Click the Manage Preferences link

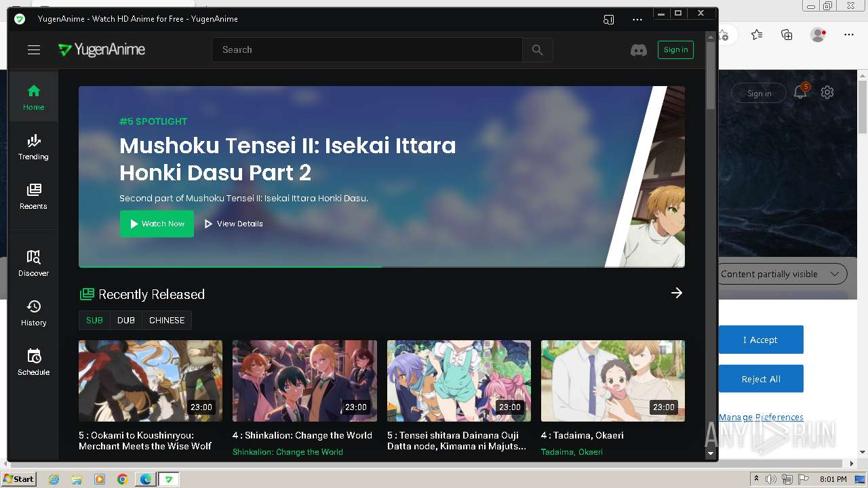pyautogui.click(x=761, y=417)
